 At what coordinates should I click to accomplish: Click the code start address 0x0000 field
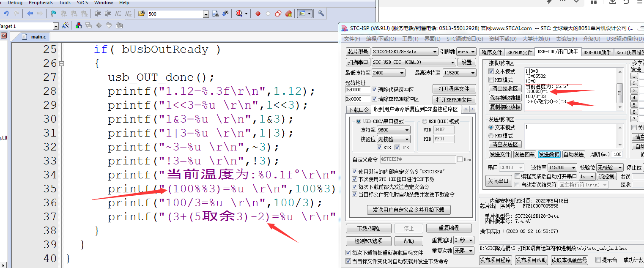(x=357, y=90)
